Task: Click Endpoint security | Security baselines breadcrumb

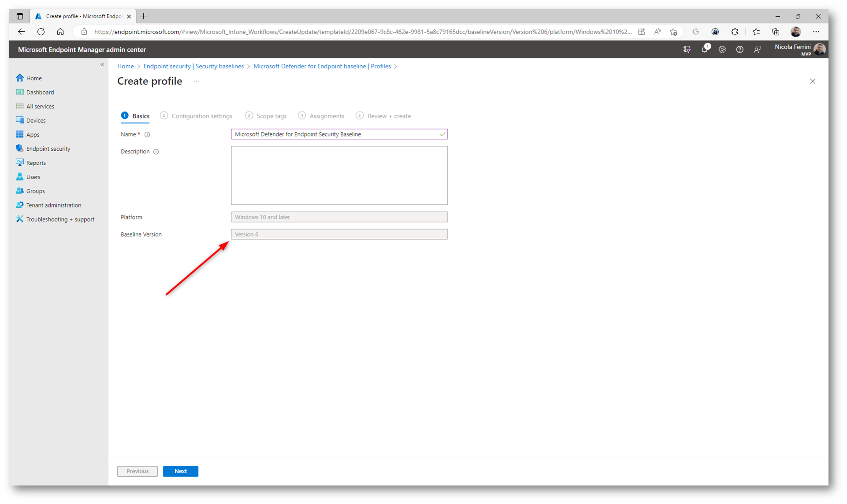Action: pos(193,66)
